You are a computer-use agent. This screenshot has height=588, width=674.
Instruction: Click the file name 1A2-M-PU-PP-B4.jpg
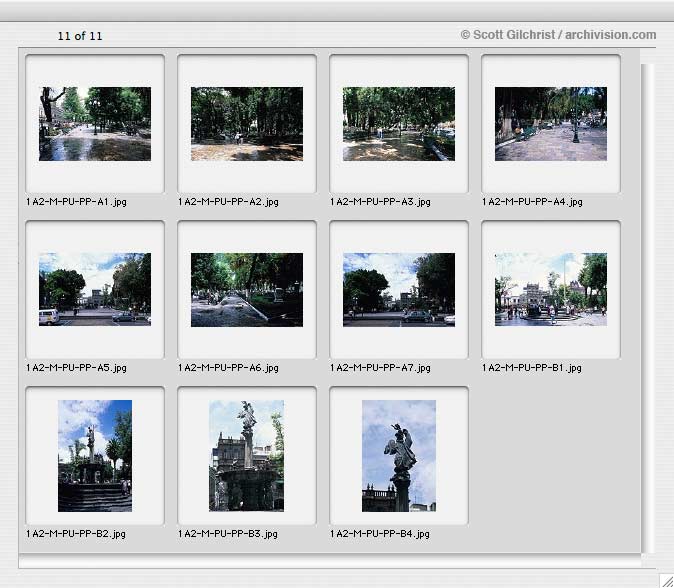tap(380, 533)
